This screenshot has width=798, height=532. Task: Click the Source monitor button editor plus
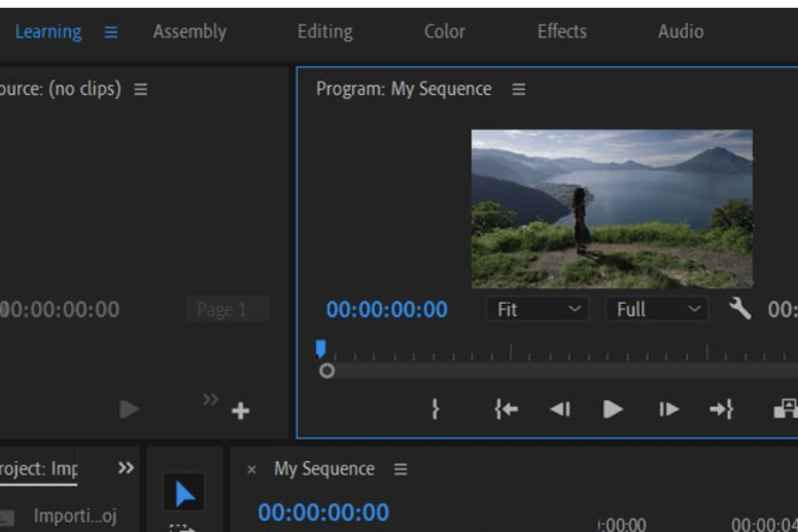pos(240,411)
